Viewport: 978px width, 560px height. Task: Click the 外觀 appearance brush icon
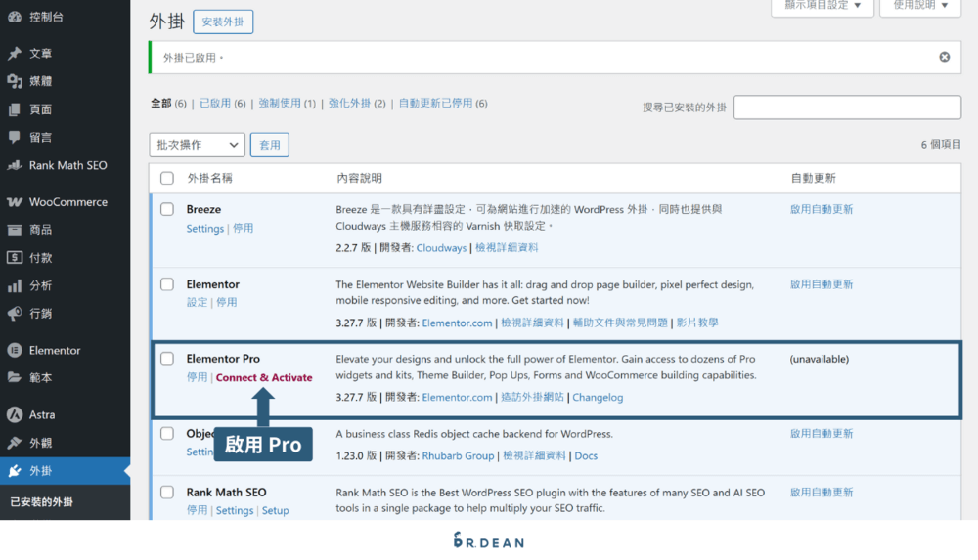pos(15,443)
